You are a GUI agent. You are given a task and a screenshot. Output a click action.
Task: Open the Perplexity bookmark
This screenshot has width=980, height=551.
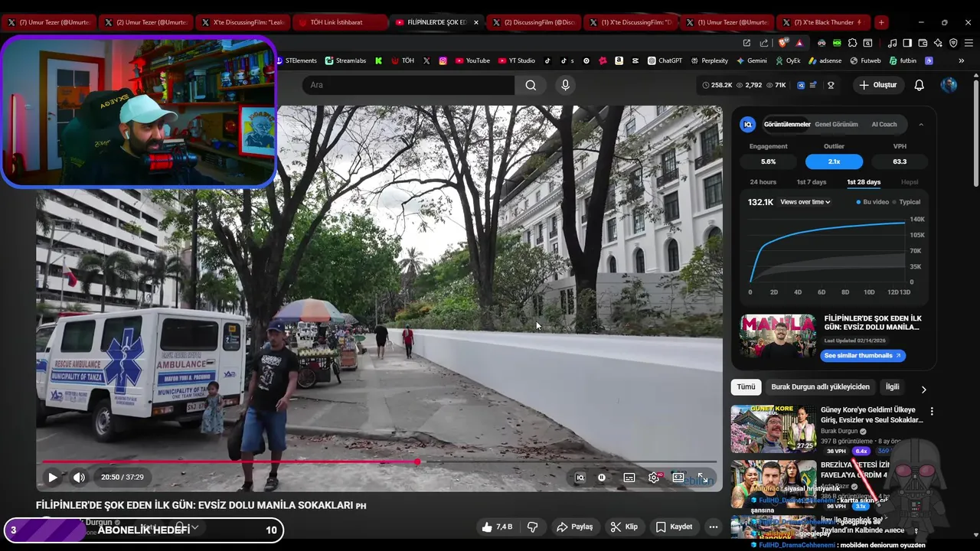710,60
